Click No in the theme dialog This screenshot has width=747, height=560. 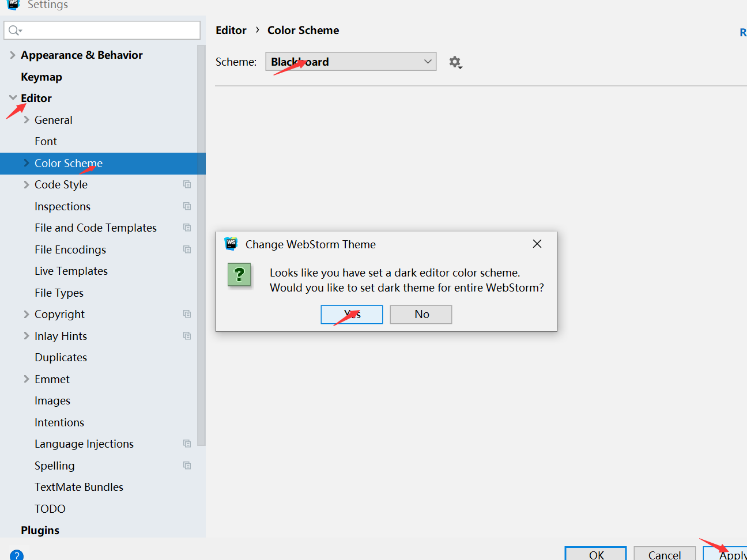point(421,315)
